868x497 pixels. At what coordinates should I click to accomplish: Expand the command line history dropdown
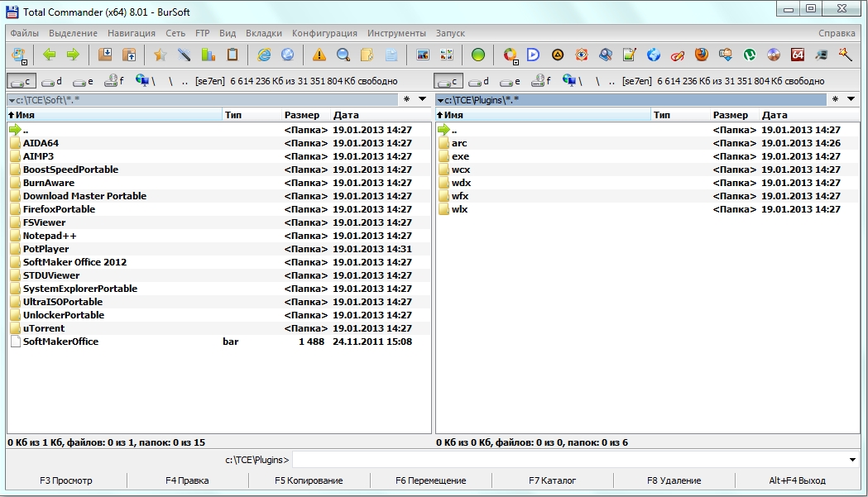[x=853, y=460]
